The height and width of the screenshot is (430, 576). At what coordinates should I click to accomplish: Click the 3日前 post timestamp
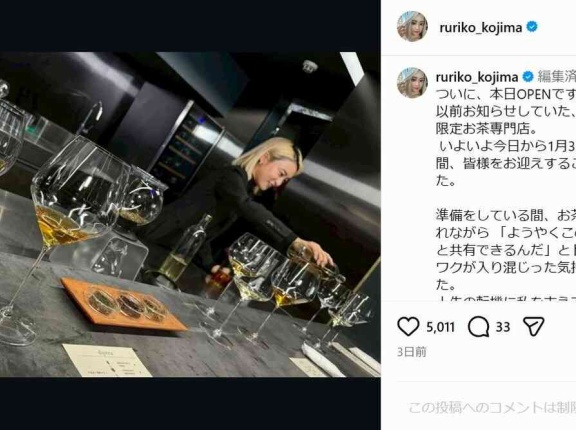[411, 352]
